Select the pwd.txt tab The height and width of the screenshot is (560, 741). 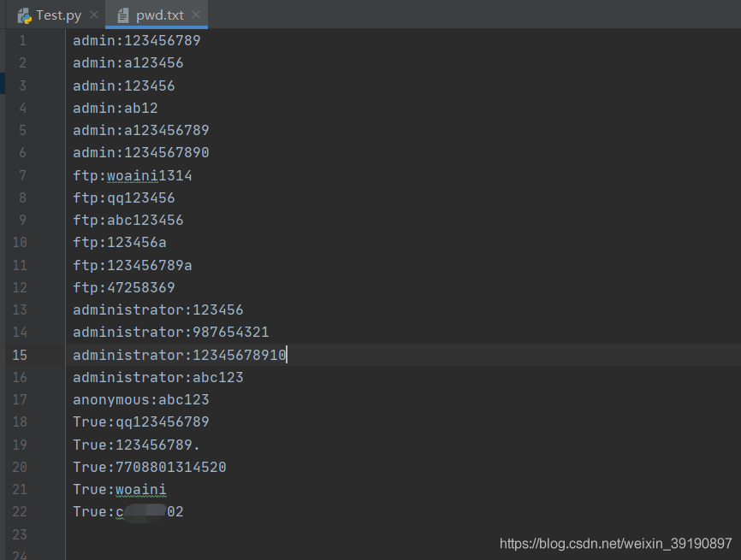click(x=157, y=15)
